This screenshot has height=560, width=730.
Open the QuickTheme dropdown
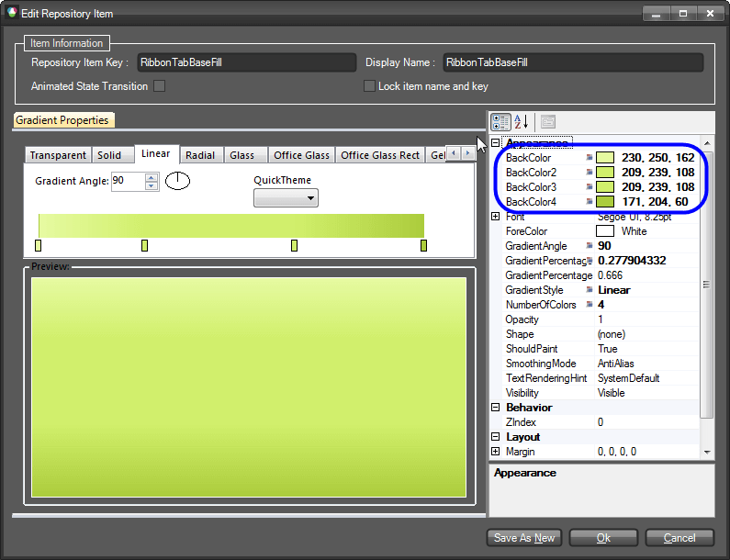tap(286, 198)
